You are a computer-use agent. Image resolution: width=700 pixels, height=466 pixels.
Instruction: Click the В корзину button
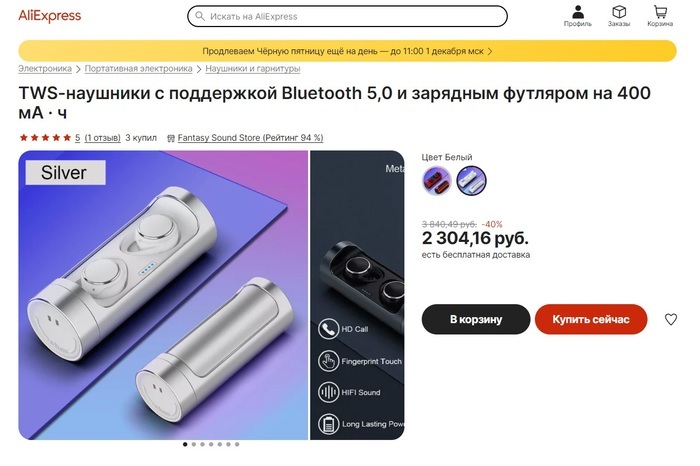pyautogui.click(x=476, y=319)
